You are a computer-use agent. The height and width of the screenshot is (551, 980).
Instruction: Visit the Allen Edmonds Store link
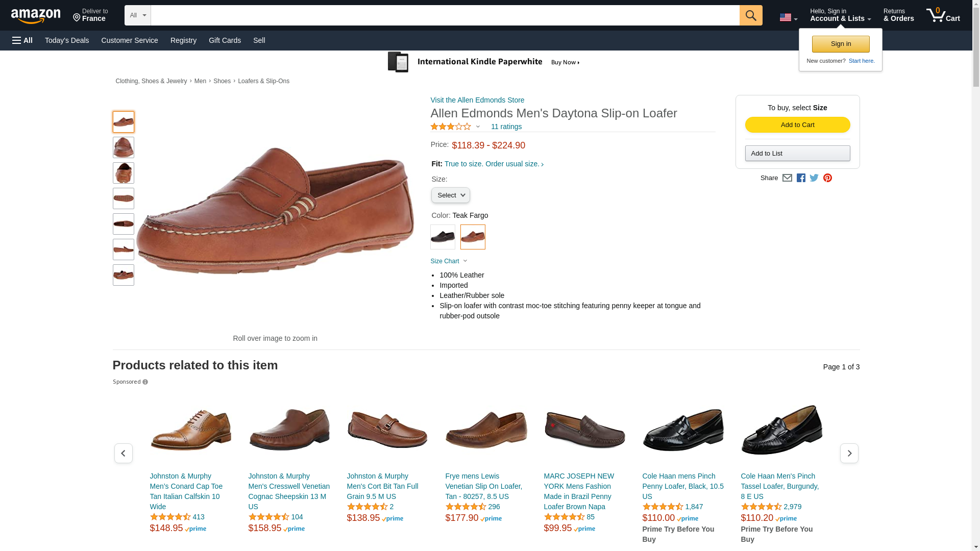tap(477, 100)
